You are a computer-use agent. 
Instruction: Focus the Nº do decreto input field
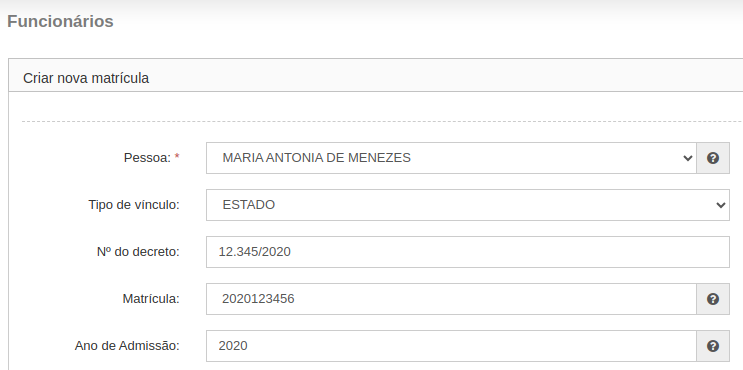pos(468,252)
